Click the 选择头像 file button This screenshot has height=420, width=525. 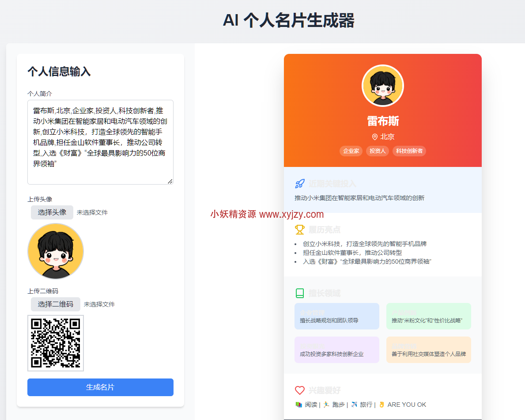pyautogui.click(x=52, y=212)
